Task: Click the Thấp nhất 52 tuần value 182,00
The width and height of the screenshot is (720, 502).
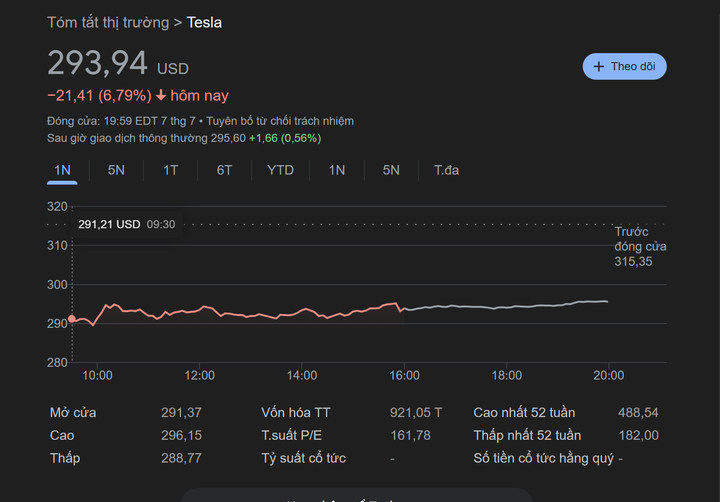Action: coord(639,435)
